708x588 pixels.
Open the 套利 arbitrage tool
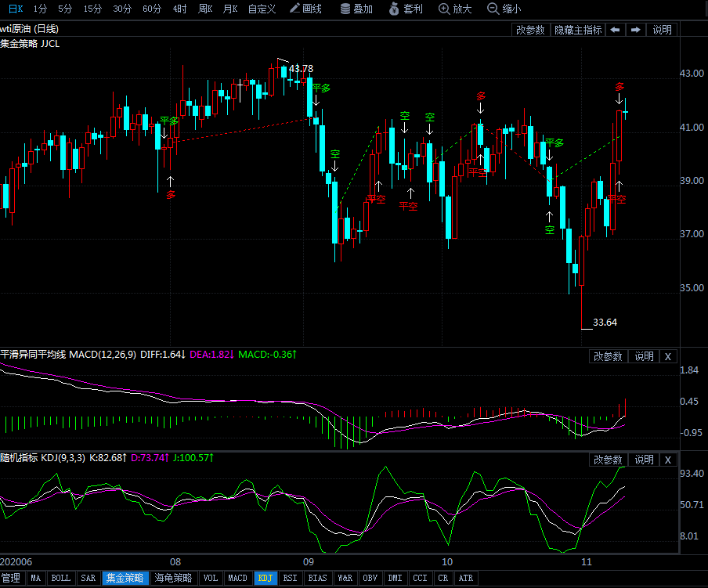point(406,9)
